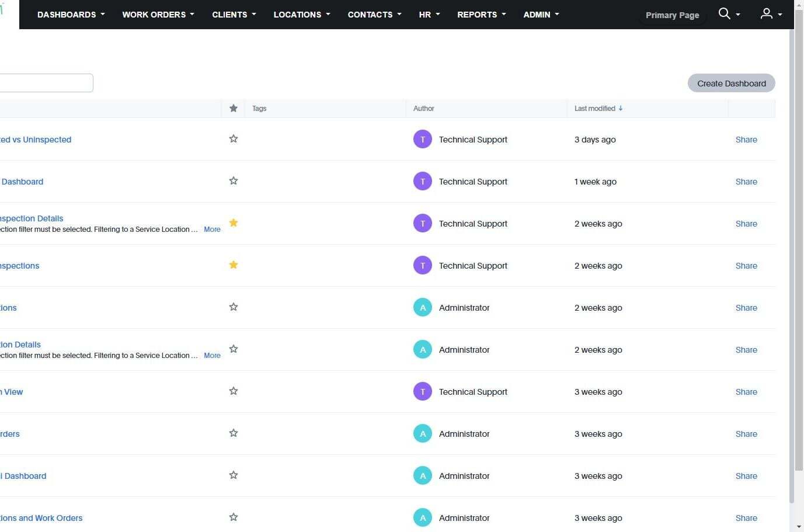Click Technical Support avatar in 1 week ago row
The image size is (804, 532).
pyautogui.click(x=423, y=182)
